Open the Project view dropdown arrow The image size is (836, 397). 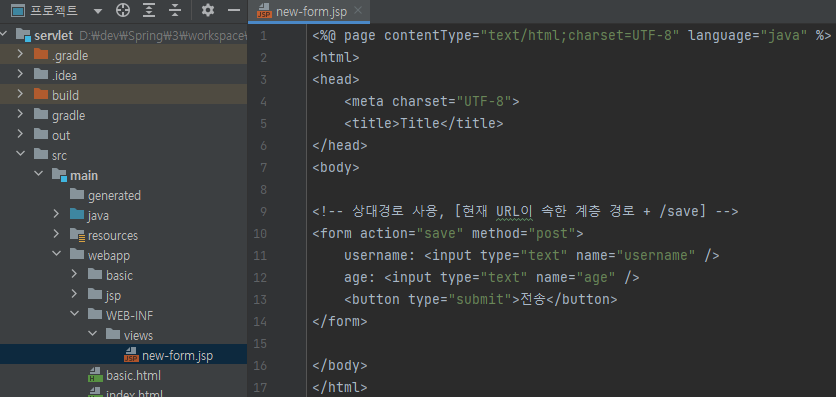pyautogui.click(x=98, y=10)
